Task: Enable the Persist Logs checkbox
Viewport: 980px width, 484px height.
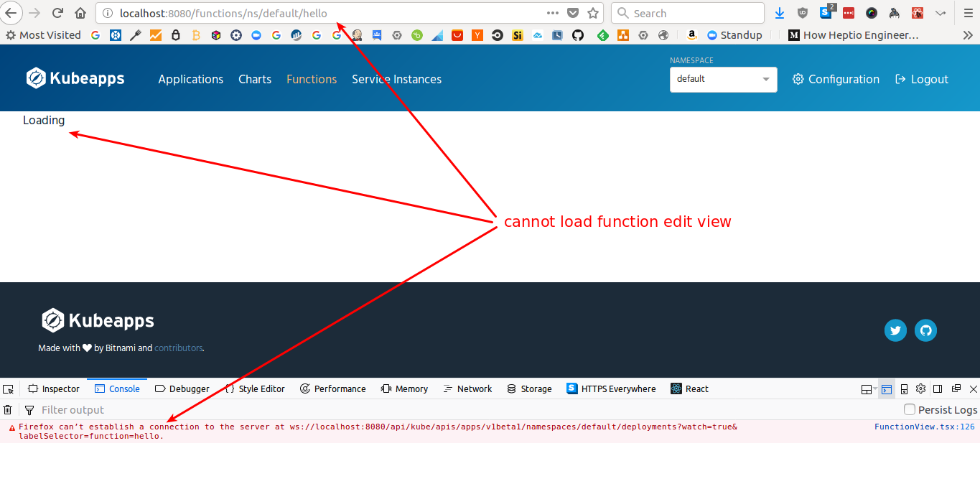Action: [910, 409]
